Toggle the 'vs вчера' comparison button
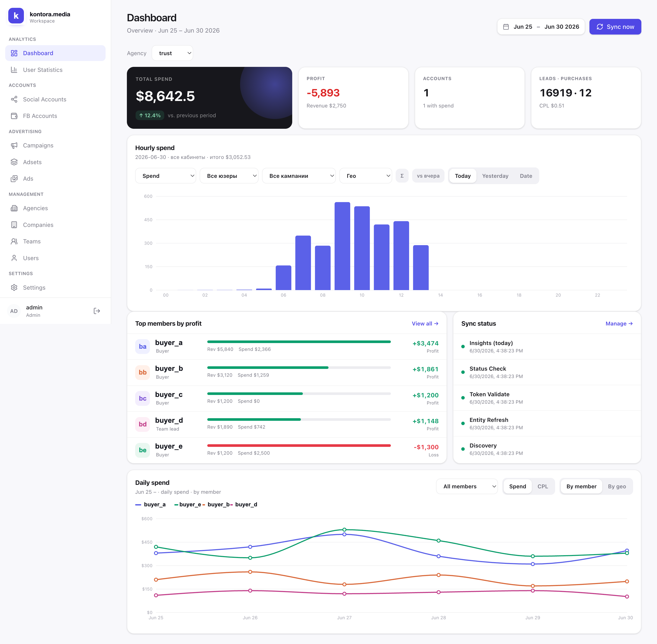657x644 pixels. (x=428, y=176)
